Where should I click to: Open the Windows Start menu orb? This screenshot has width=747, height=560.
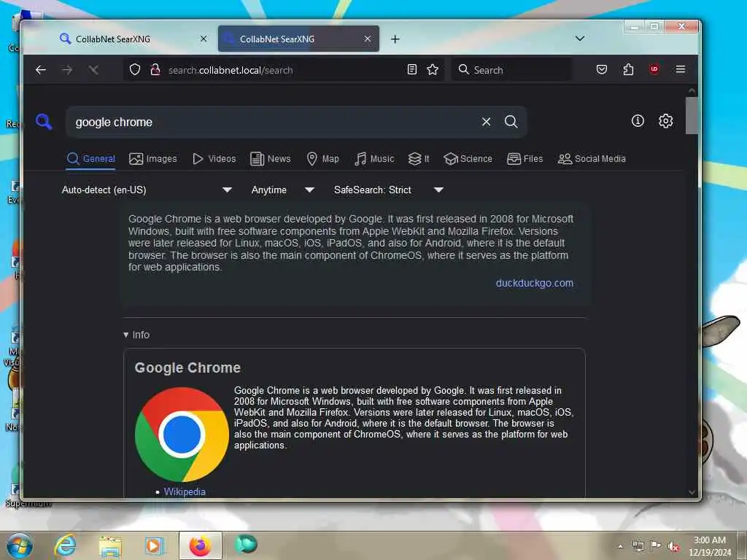click(20, 545)
